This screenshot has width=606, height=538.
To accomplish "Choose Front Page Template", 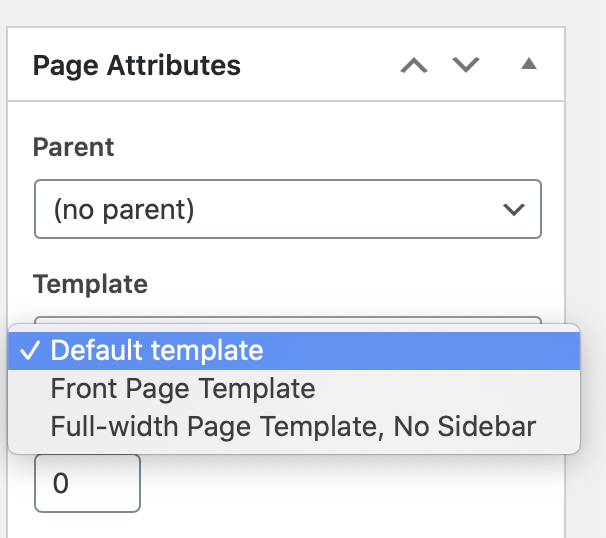I will click(x=182, y=388).
